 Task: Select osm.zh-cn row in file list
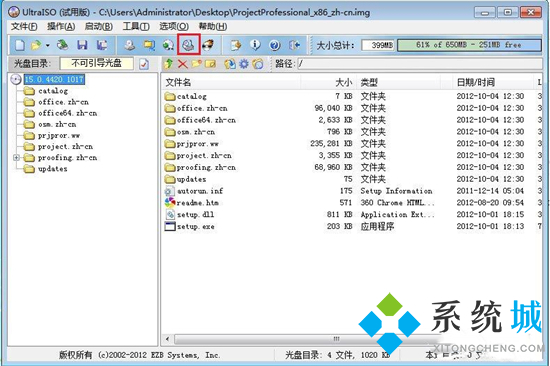point(351,132)
